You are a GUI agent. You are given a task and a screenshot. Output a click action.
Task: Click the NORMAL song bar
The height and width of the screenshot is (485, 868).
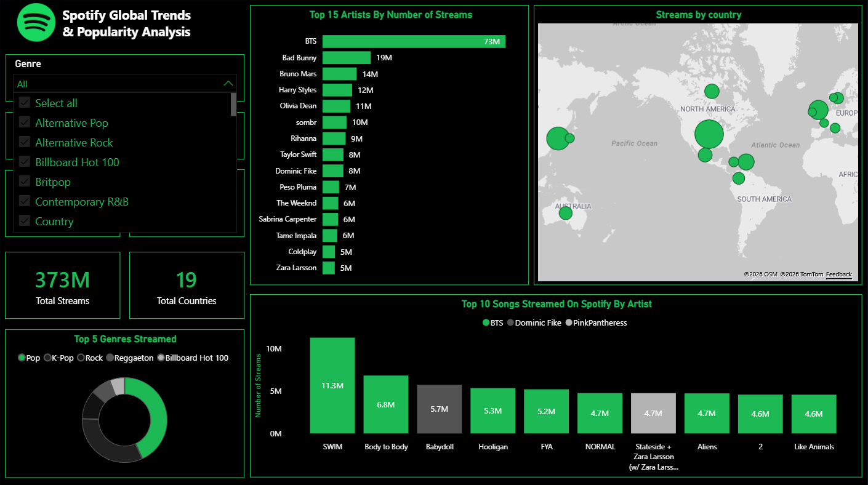[x=600, y=414]
